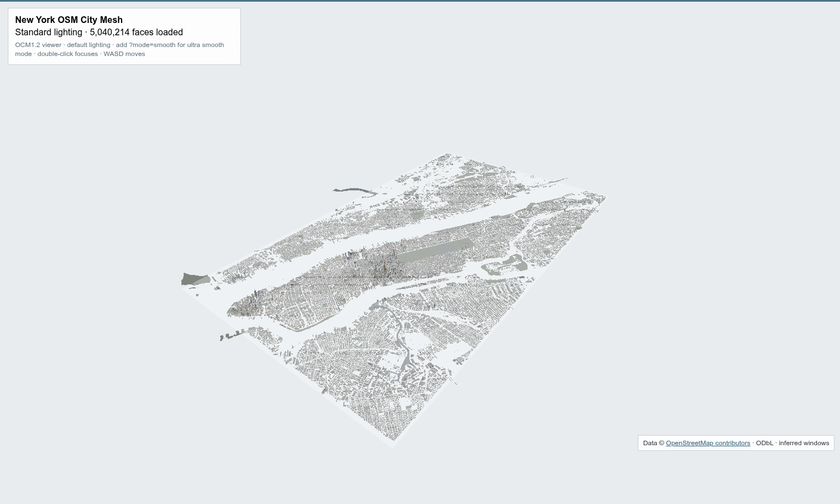840x504 pixels.
Task: Click the 'Standard lighting · 5,040,214 faces loaded' status
Action: [x=99, y=32]
